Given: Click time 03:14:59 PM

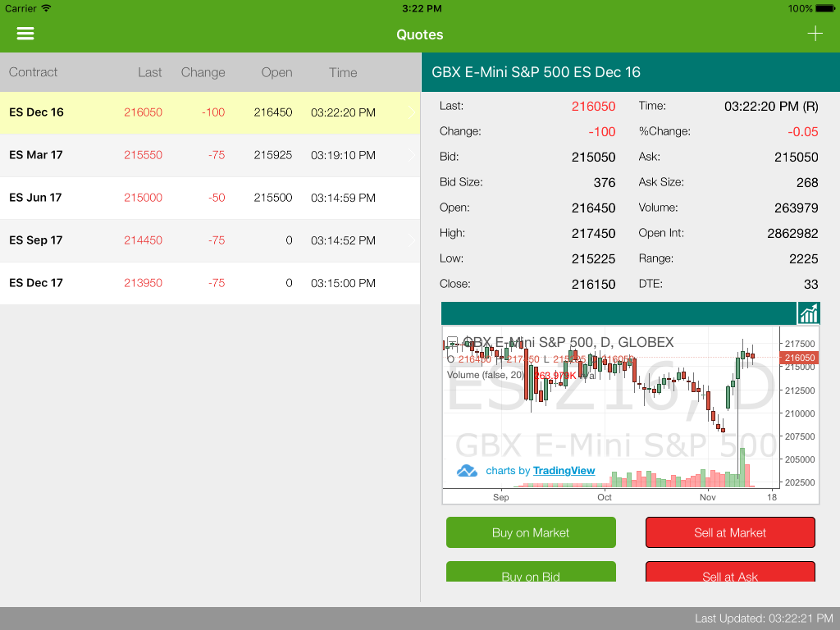Looking at the screenshot, I should click(343, 198).
